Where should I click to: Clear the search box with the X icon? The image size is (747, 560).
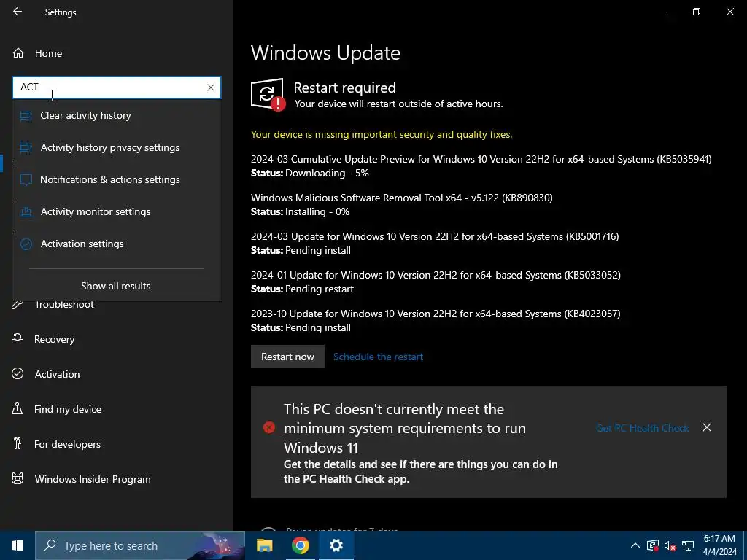211,87
